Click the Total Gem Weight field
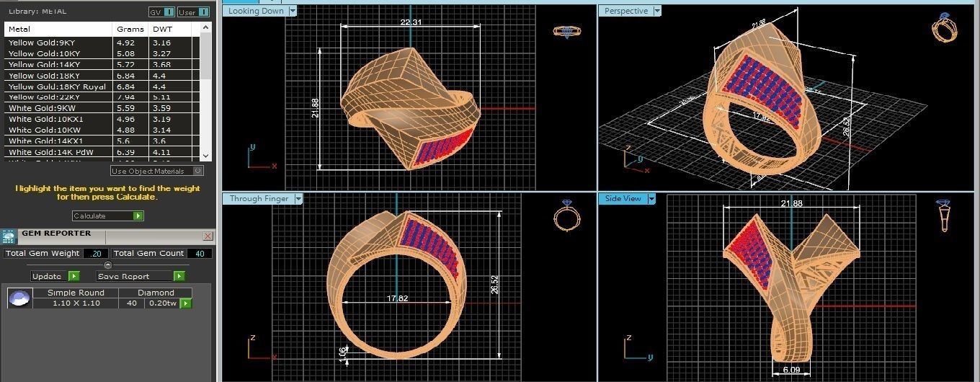 tap(96, 253)
